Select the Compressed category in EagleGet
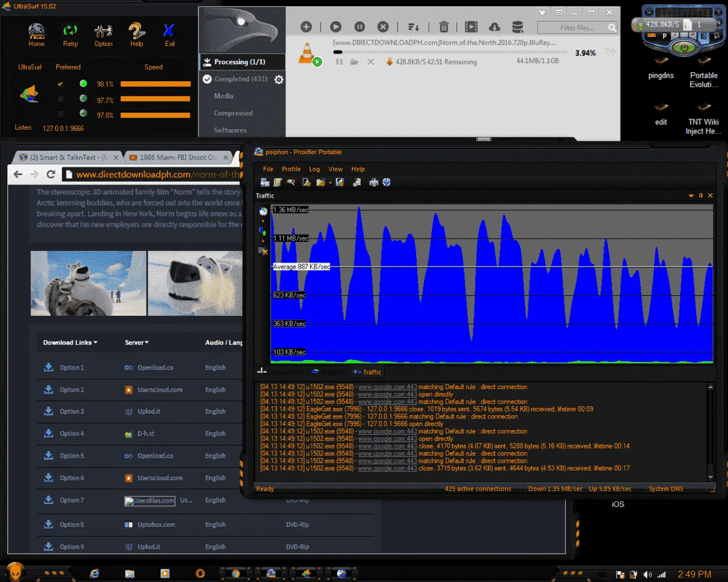728x582 pixels. click(233, 113)
